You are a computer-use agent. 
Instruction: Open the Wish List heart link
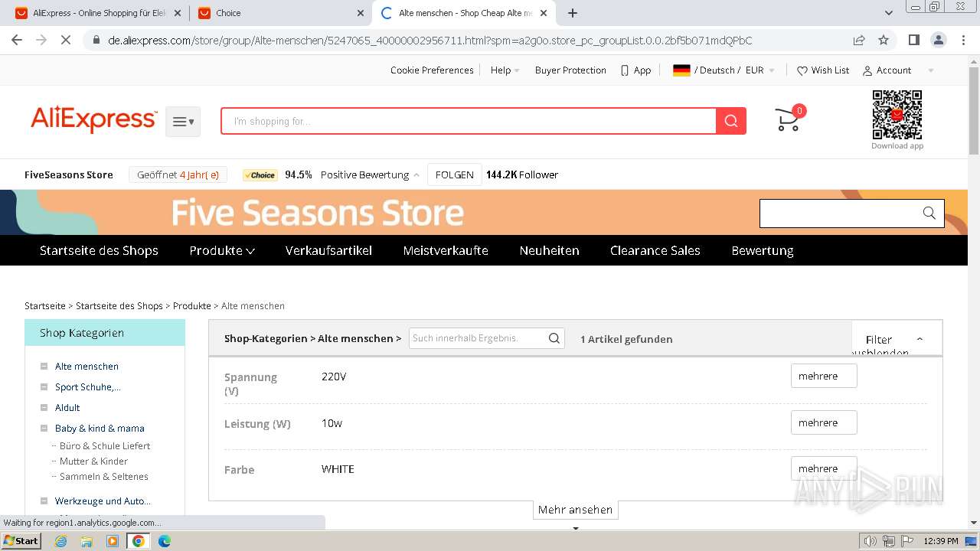coord(823,70)
